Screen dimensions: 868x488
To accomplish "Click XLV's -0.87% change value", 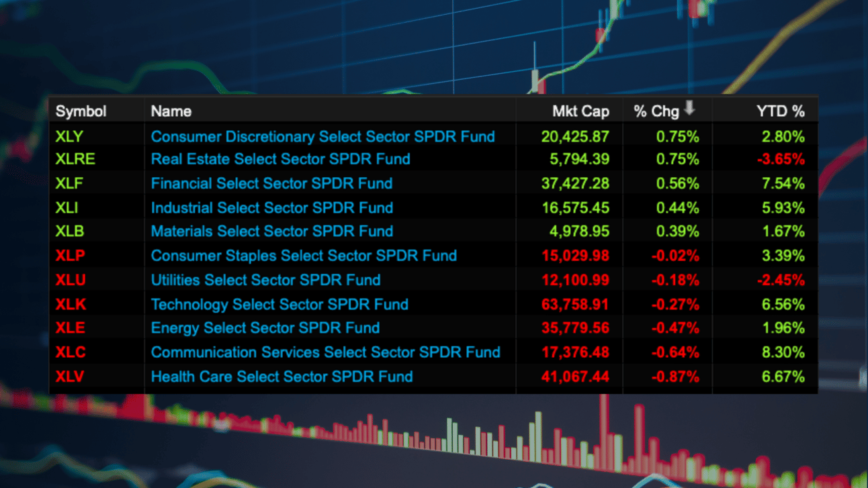I will point(675,377).
